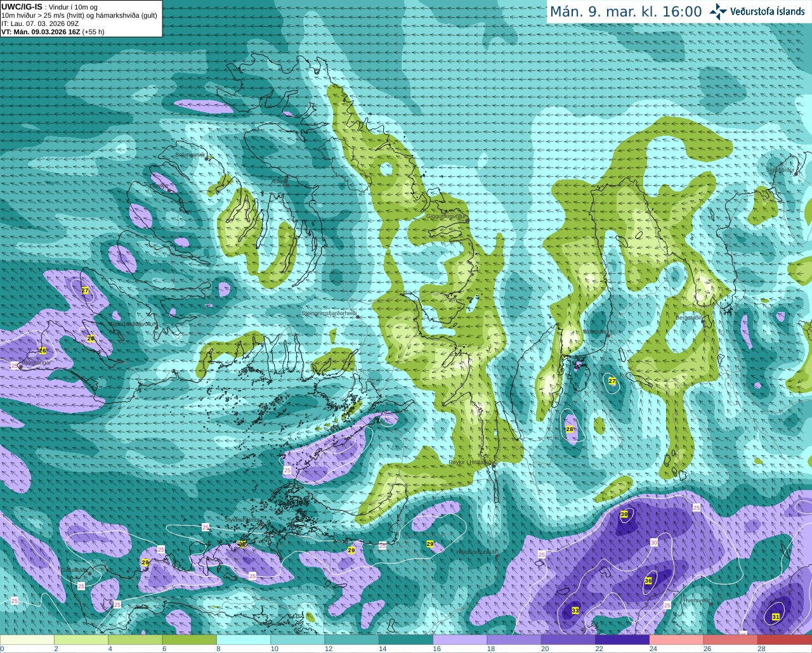The width and height of the screenshot is (812, 653).
Task: Select the 6–8 m/s olive green legend swatch
Action: [x=190, y=640]
